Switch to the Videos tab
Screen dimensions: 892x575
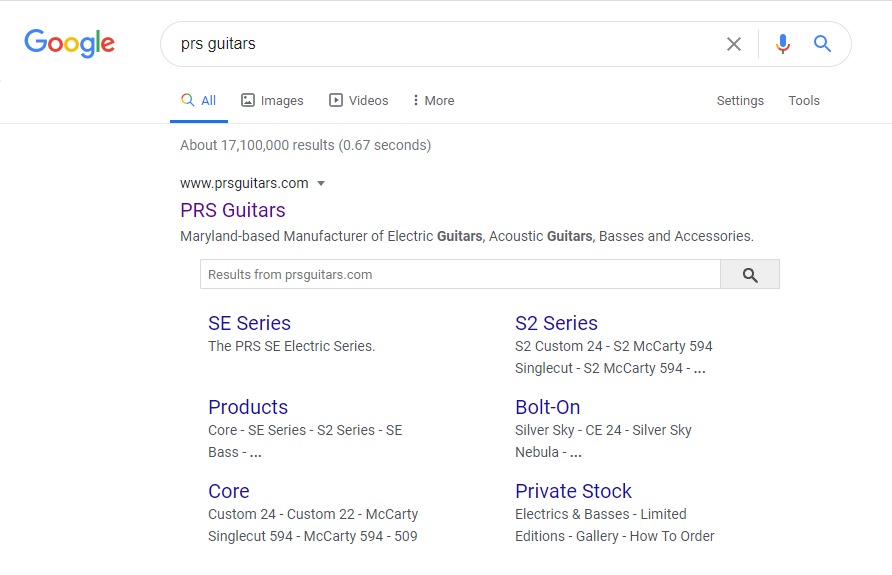[358, 101]
